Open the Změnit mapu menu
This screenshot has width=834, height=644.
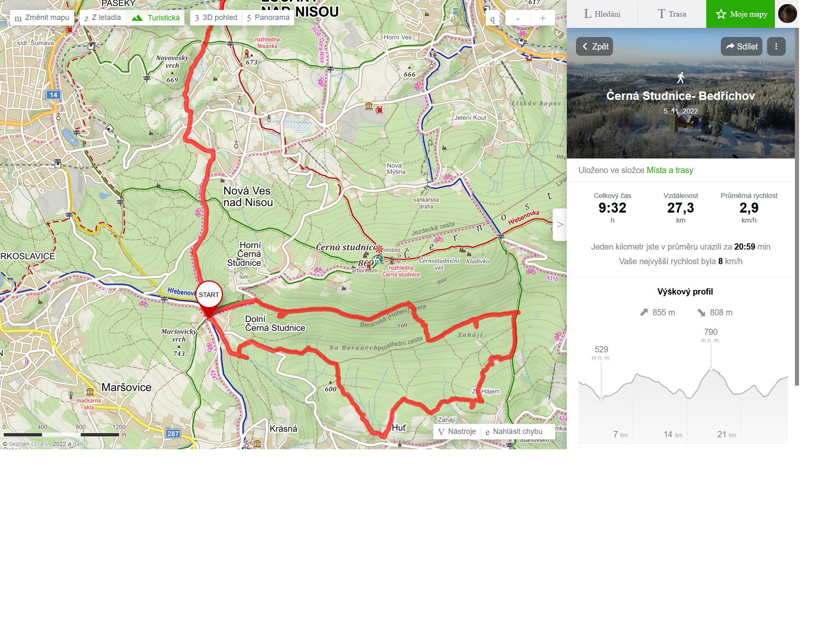click(42, 17)
